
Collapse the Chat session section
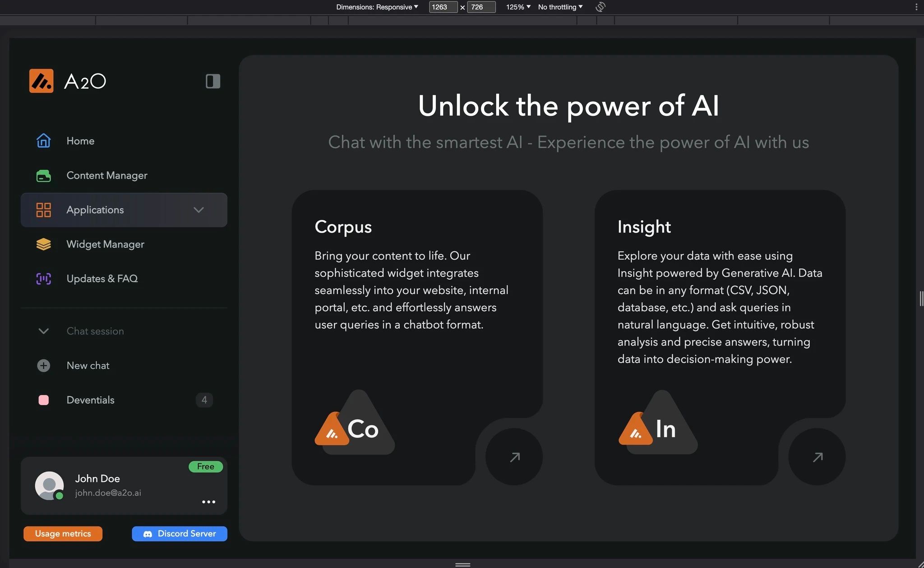[x=43, y=331]
